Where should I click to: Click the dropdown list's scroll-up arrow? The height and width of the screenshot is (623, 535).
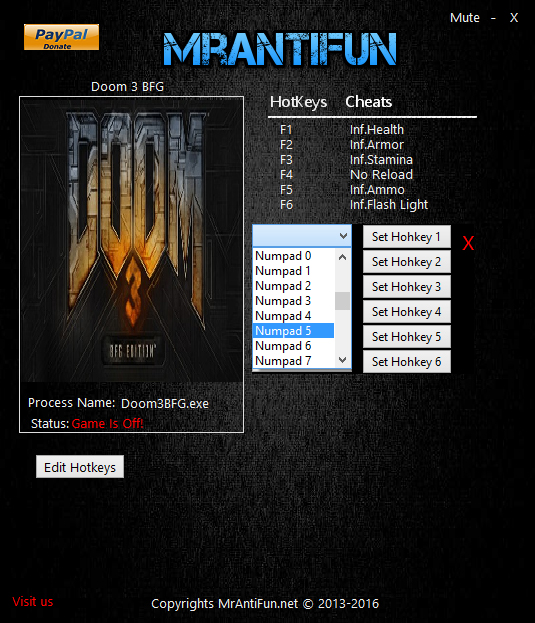[x=342, y=257]
